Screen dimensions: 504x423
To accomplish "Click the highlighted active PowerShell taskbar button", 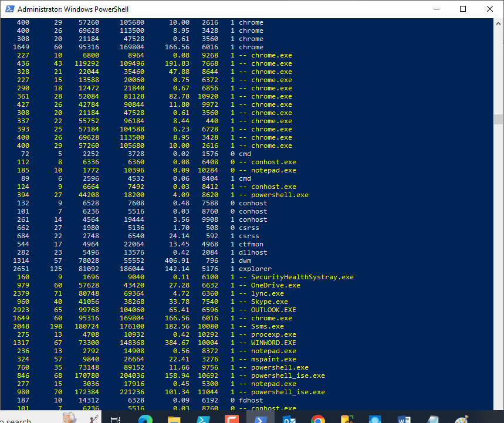I will point(261,418).
